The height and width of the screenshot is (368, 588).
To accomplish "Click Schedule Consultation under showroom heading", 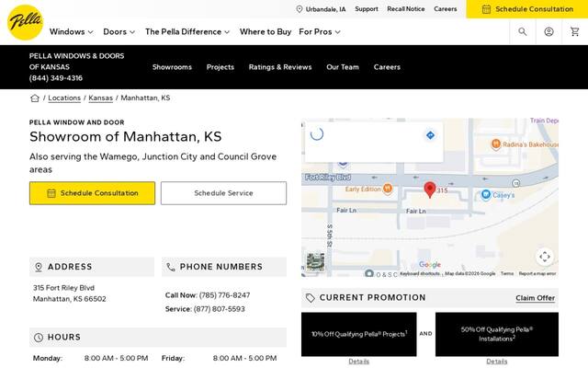I will coord(92,193).
